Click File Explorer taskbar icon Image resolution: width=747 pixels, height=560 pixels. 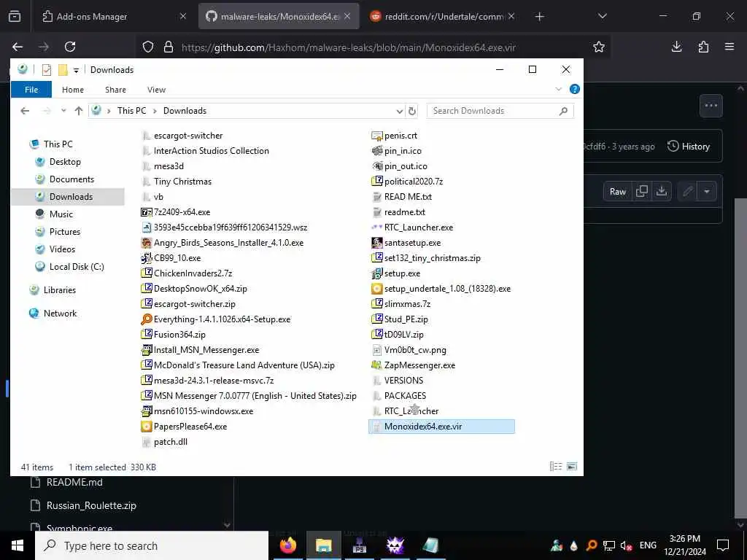[323, 545]
